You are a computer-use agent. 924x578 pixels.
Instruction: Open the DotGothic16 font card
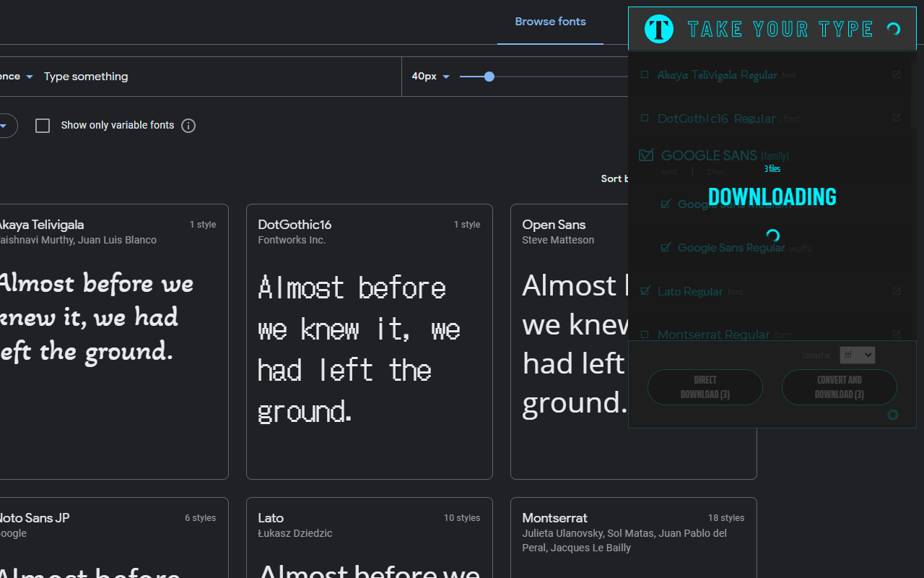click(370, 342)
